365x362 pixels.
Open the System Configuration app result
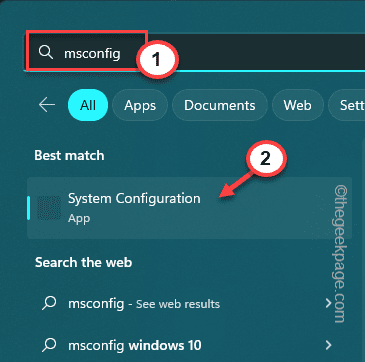coord(189,208)
